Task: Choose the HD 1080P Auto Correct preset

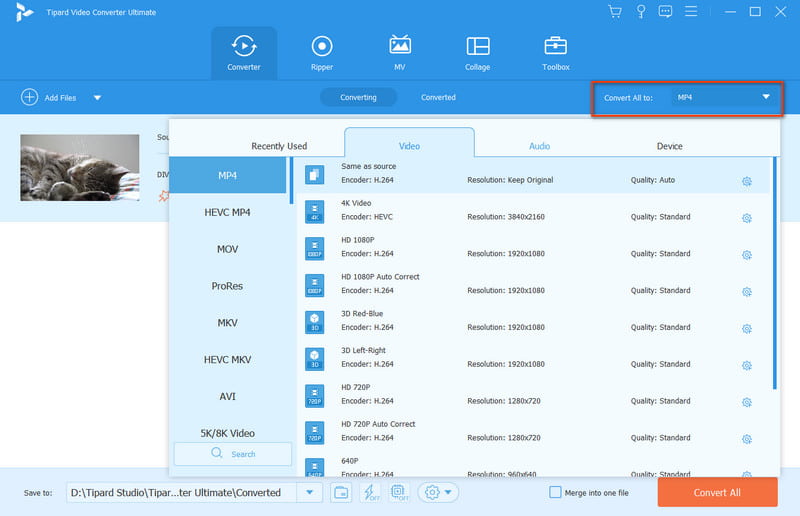Action: 533,285
